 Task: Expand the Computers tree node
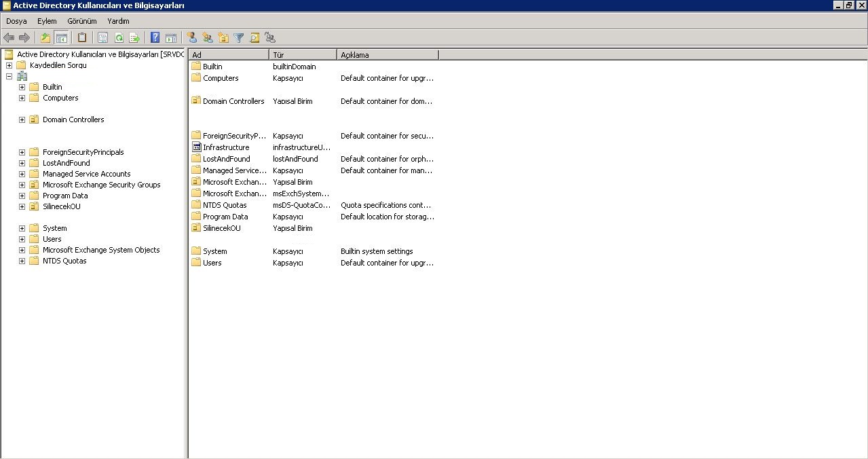pos(22,98)
